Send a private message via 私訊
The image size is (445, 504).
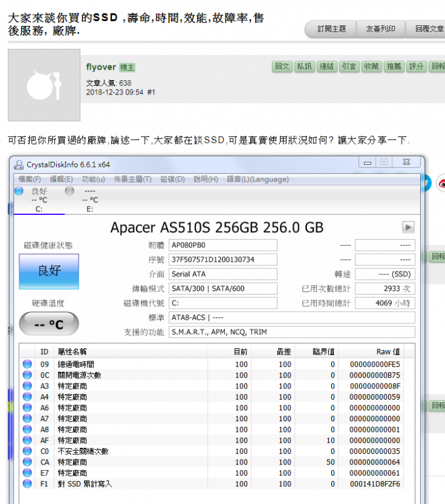click(x=305, y=67)
